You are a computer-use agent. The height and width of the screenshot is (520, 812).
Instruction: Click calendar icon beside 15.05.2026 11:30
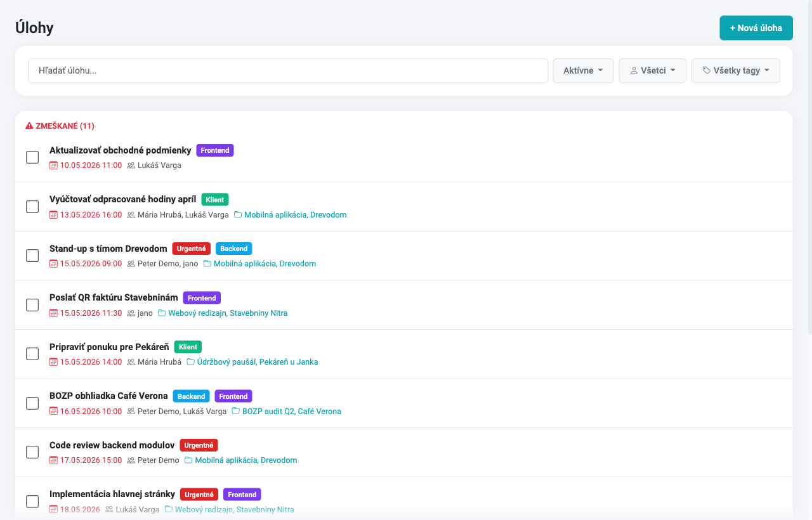[53, 313]
